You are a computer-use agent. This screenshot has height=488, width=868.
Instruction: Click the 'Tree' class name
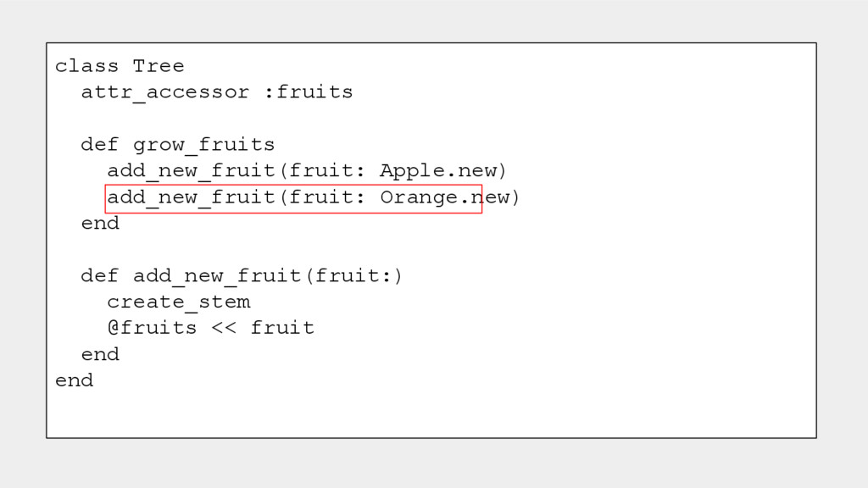click(x=159, y=66)
